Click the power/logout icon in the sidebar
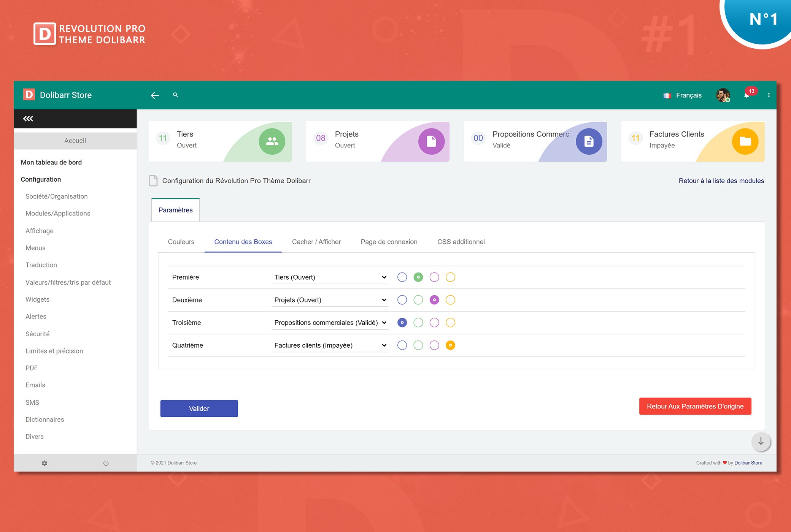Viewport: 791px width, 532px height. point(106,463)
